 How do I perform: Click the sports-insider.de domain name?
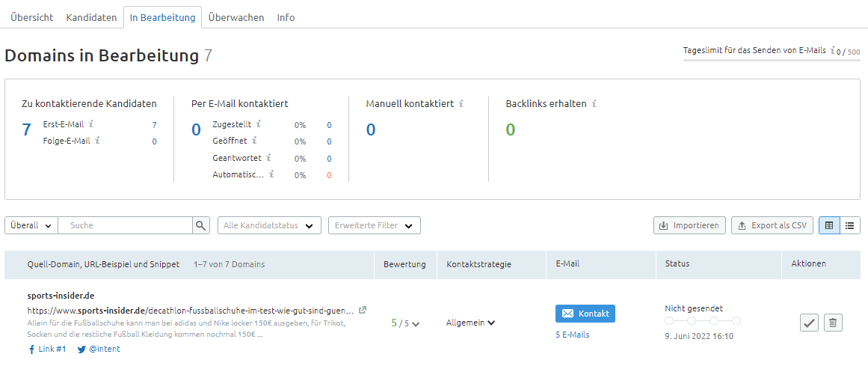coord(61,296)
